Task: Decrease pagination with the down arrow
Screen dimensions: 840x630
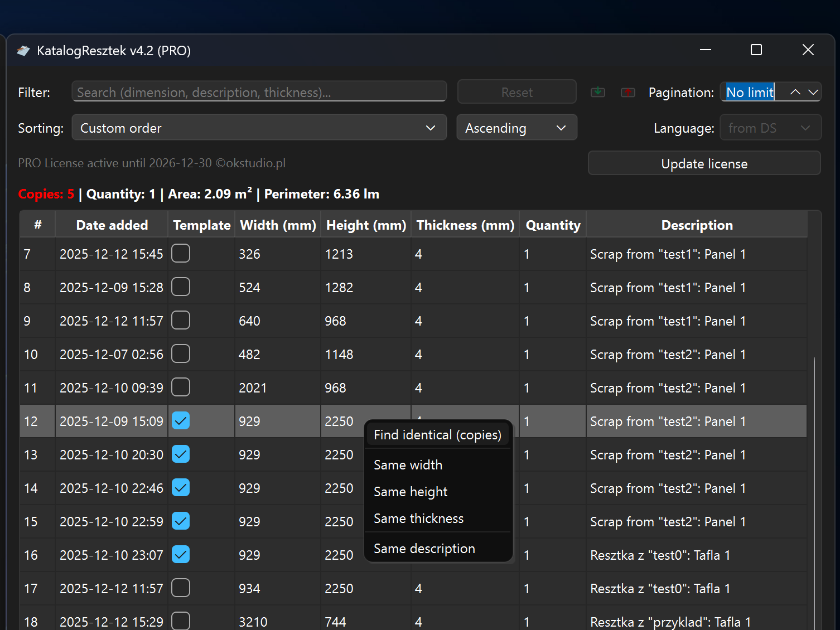Action: pyautogui.click(x=813, y=92)
